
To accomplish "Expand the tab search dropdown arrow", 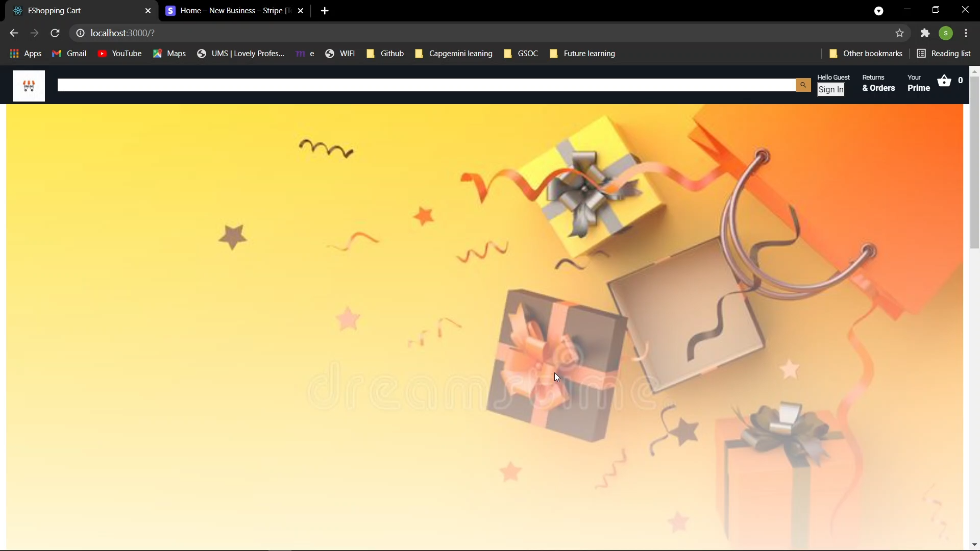I will click(x=878, y=11).
